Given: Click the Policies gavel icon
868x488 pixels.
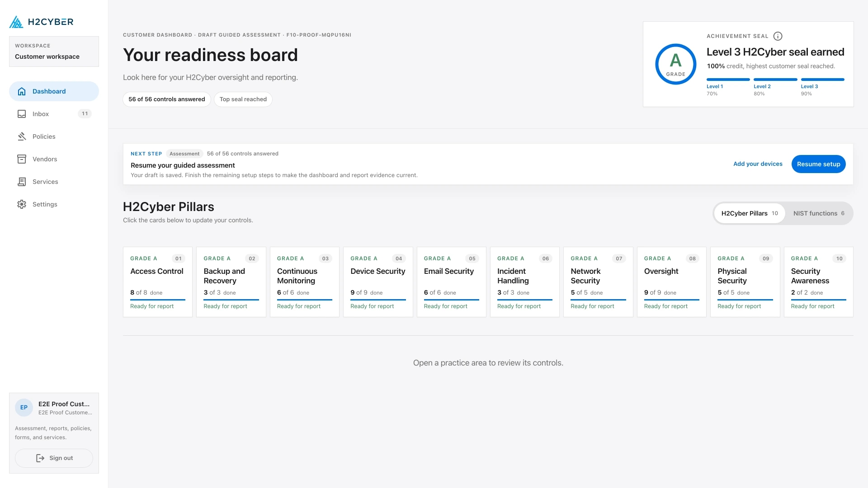Looking at the screenshot, I should [x=22, y=136].
